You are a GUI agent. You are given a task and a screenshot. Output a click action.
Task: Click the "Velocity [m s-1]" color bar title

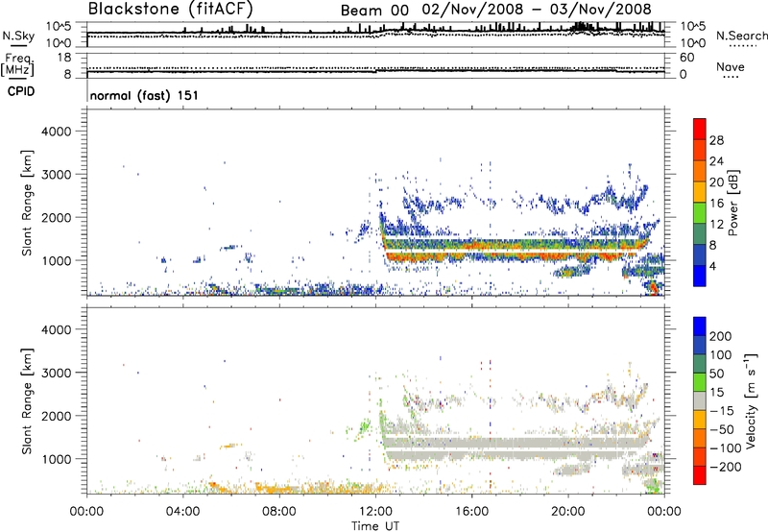(751, 400)
